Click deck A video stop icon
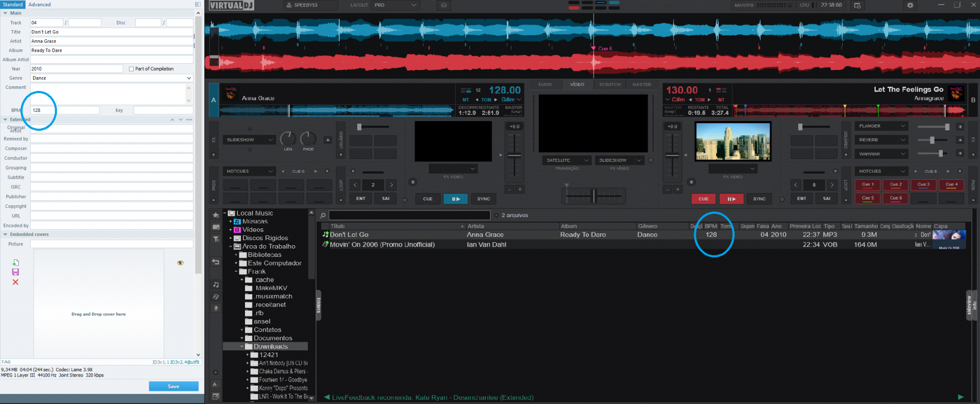Screen dimensions: 980x404 (413, 182)
